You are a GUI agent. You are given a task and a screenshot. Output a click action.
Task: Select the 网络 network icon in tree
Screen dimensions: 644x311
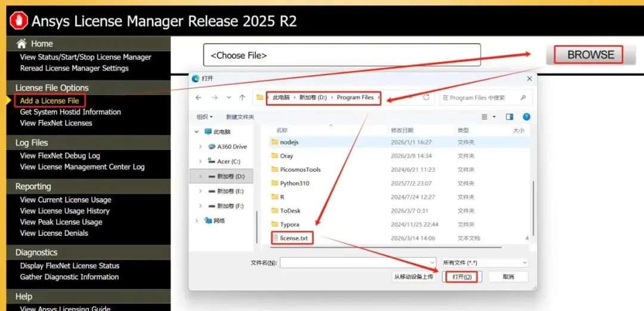point(208,220)
